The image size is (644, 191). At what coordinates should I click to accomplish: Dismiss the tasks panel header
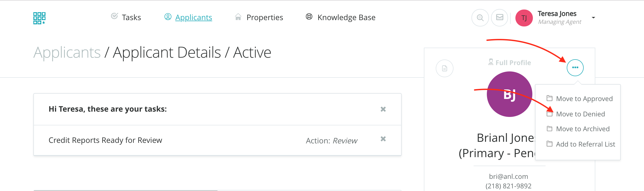383,109
